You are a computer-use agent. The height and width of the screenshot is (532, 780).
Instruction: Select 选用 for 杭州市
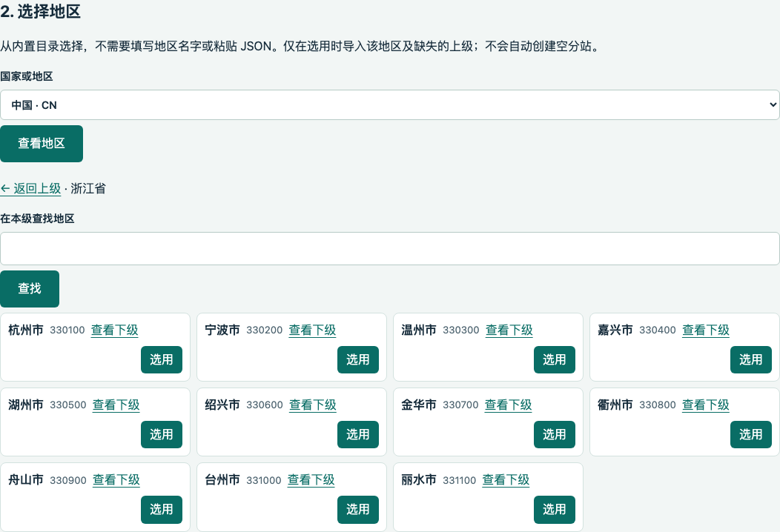click(x=161, y=359)
